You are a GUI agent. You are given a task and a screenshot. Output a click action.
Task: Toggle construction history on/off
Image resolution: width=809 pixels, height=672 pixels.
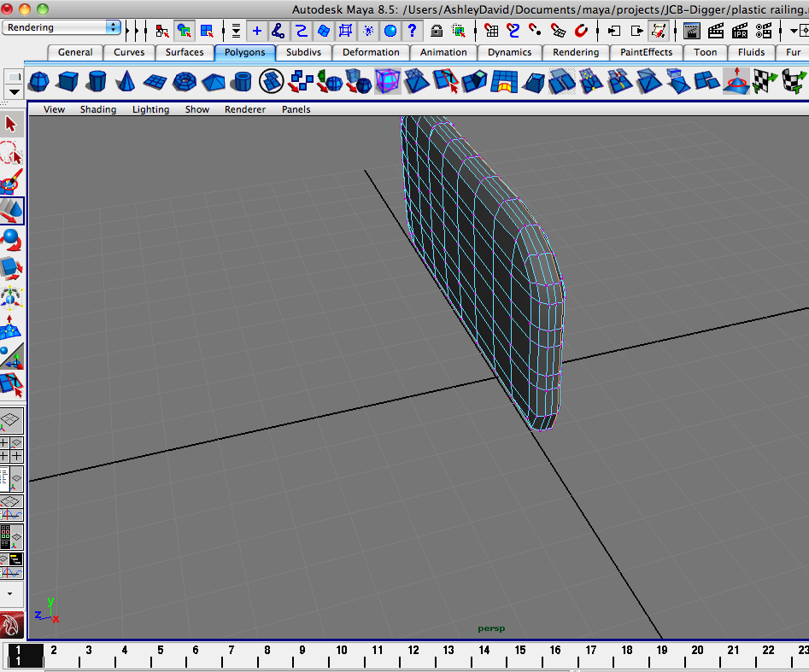(659, 31)
